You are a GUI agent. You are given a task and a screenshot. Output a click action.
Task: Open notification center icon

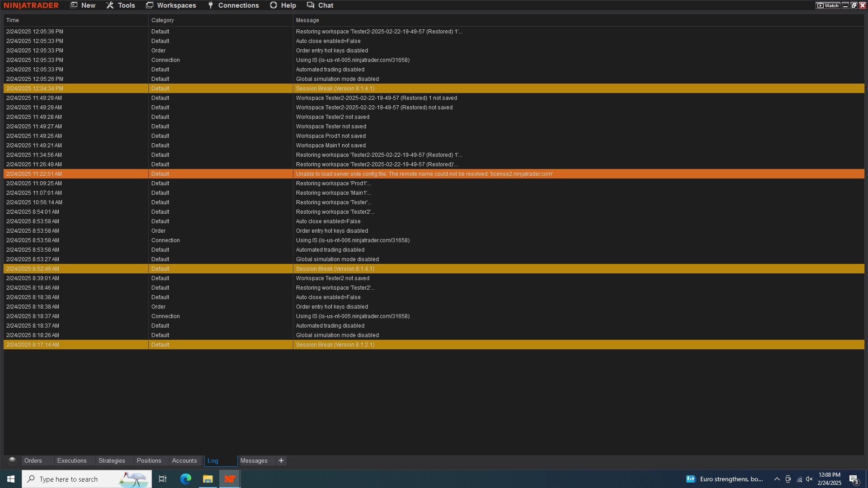point(854,479)
